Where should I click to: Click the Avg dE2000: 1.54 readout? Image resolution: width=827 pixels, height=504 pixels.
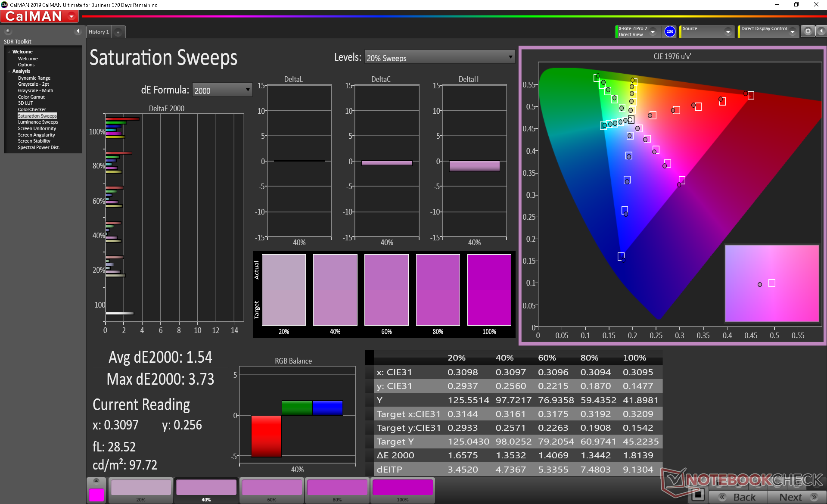160,358
